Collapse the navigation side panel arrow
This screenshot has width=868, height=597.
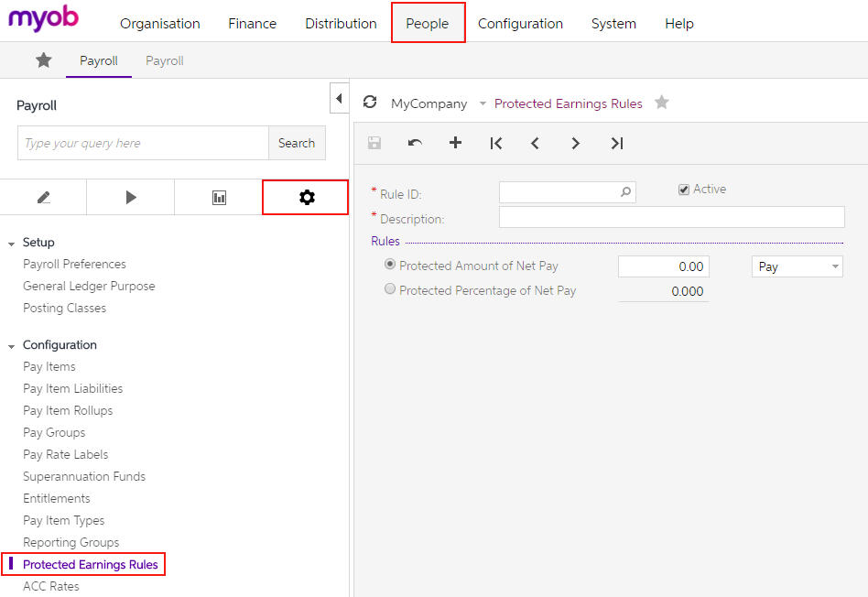(x=339, y=99)
